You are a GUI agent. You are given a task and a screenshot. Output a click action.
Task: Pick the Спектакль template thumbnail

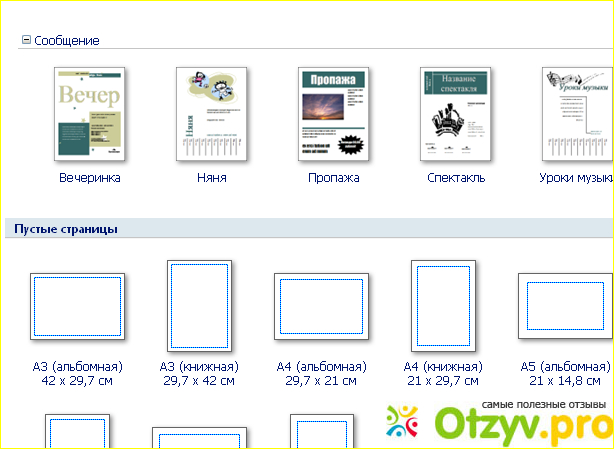tap(455, 113)
